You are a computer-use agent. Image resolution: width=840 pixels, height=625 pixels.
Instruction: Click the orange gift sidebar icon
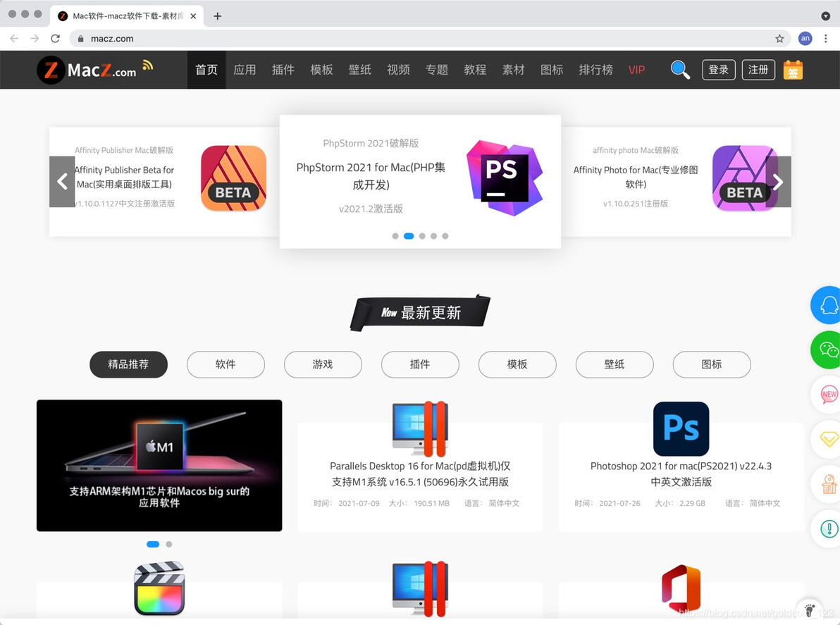(x=829, y=484)
